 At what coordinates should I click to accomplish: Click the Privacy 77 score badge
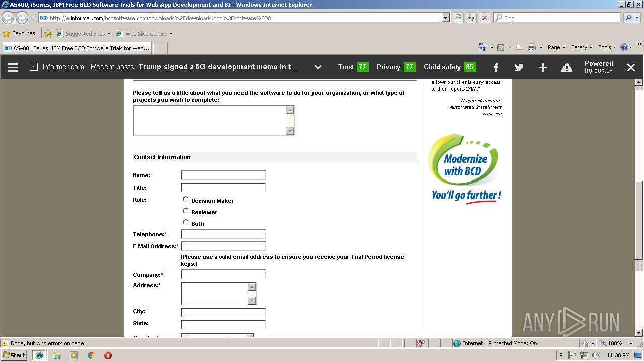[x=396, y=67]
